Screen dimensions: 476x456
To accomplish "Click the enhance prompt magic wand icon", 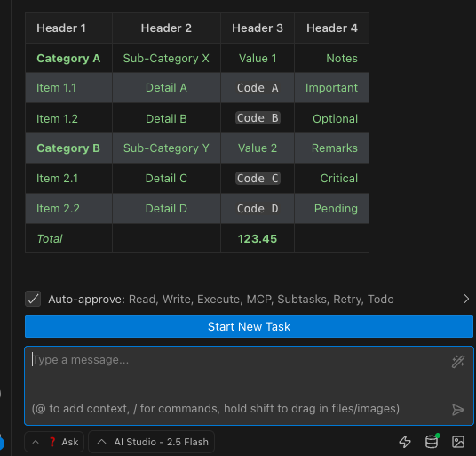I will [457, 362].
